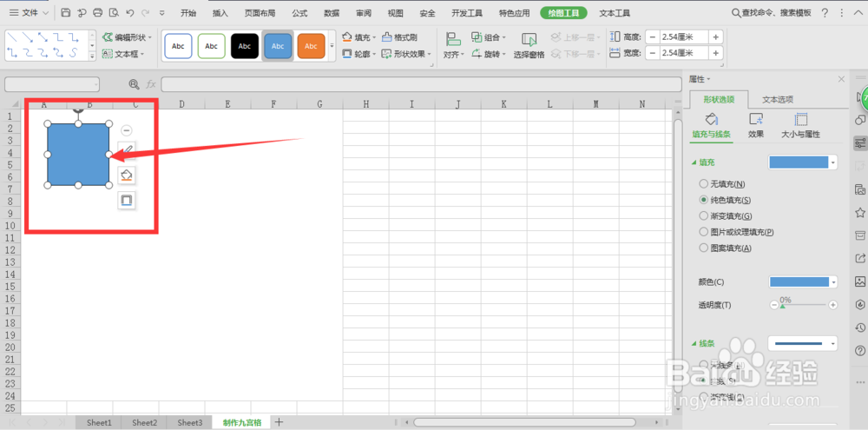Select the blue square shape on sheet
This screenshot has width=868, height=430.
pos(78,154)
